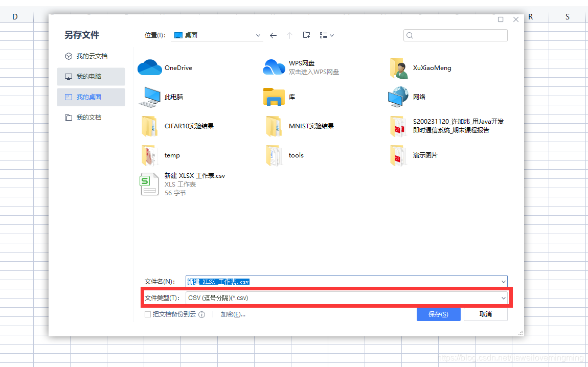The height and width of the screenshot is (367, 588).
Task: Open the S200231120 course report folder icon
Action: (398, 126)
